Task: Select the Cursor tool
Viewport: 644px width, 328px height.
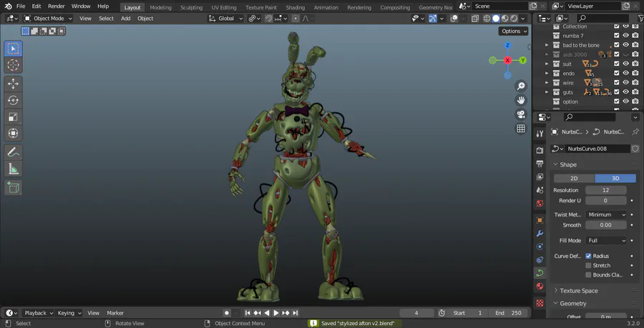Action: [x=13, y=65]
